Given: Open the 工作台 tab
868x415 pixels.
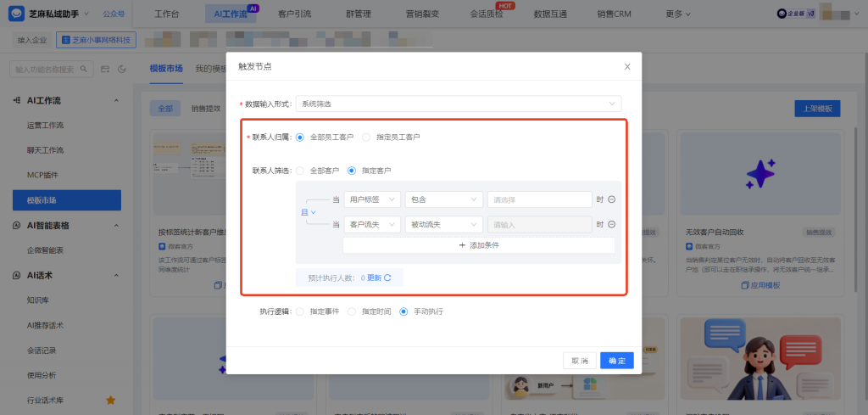Looking at the screenshot, I should (167, 14).
